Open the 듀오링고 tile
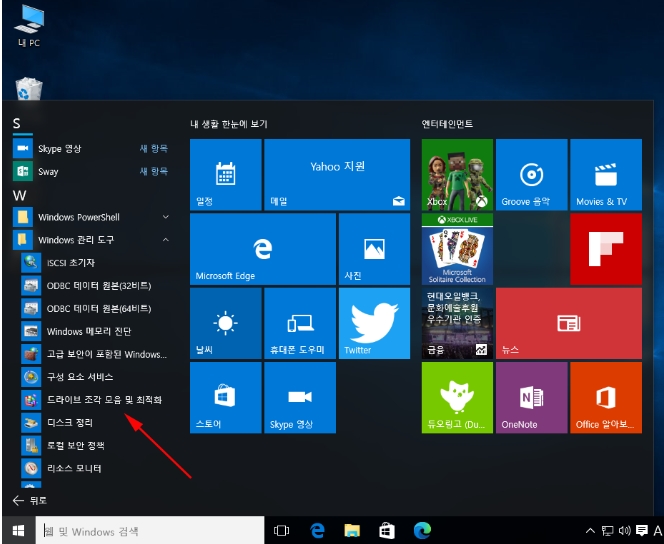 457,398
